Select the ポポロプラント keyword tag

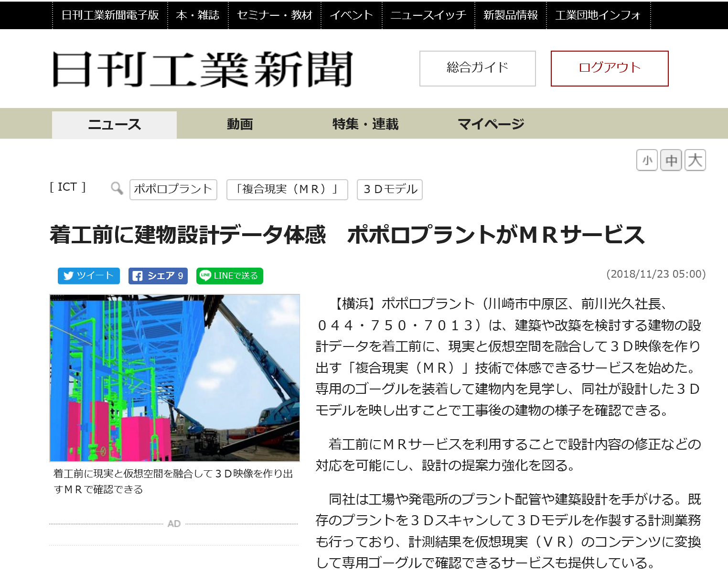(x=173, y=189)
